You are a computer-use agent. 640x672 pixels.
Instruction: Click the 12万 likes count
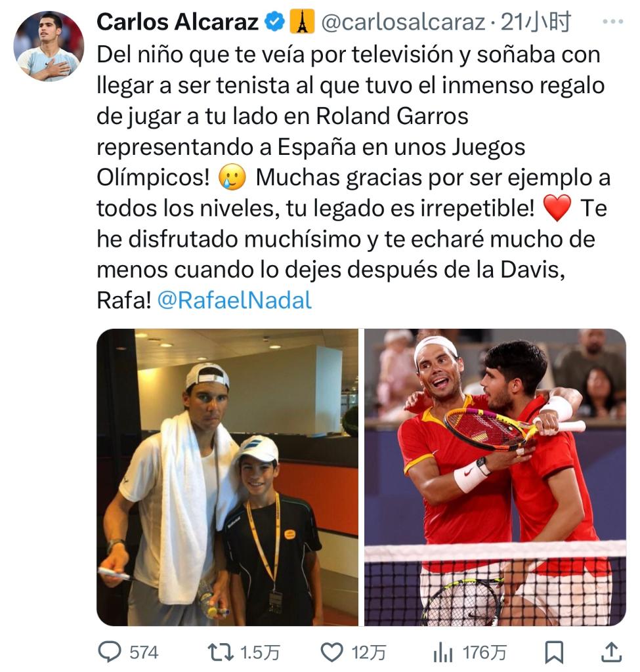click(x=369, y=653)
